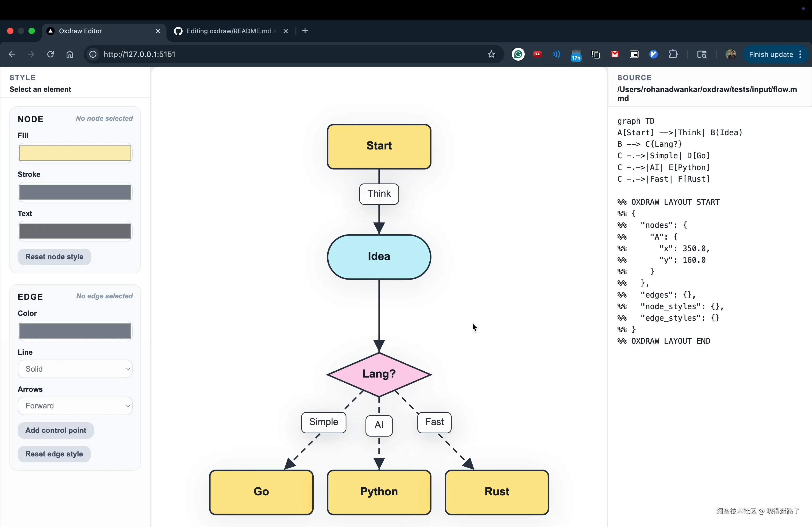Open the extensions puzzle-piece icon

coord(673,54)
